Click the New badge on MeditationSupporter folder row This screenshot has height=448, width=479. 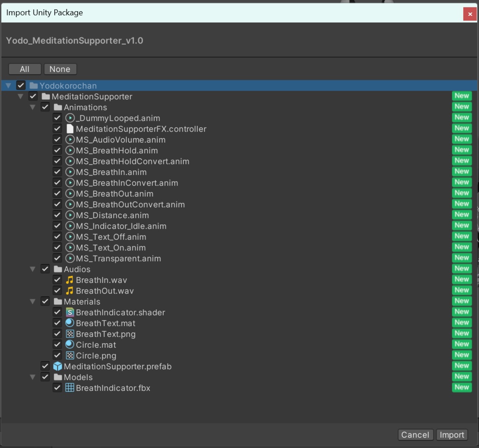pyautogui.click(x=462, y=95)
